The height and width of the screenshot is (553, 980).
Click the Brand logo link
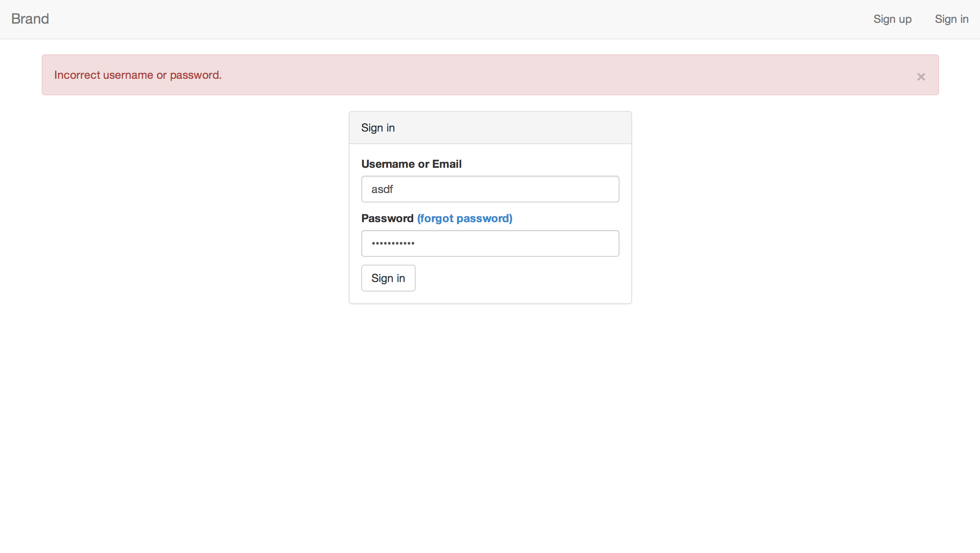point(30,19)
